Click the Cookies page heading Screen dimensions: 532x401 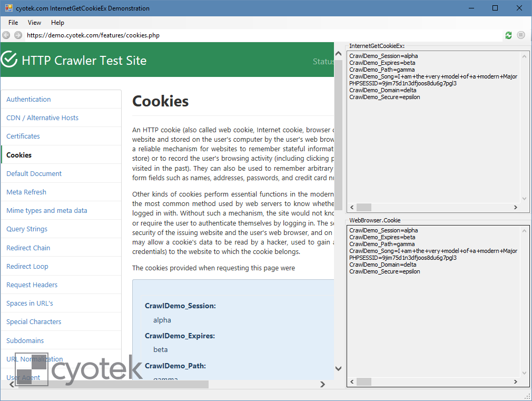(x=161, y=101)
